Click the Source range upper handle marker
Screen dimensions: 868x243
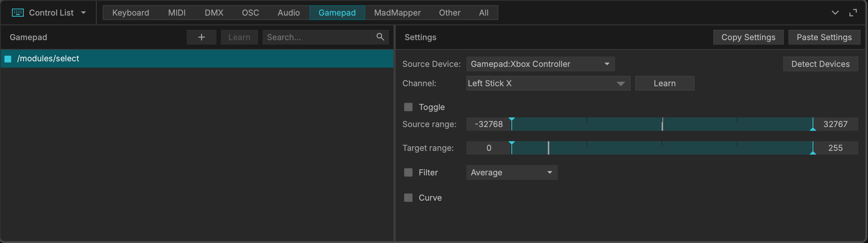813,128
